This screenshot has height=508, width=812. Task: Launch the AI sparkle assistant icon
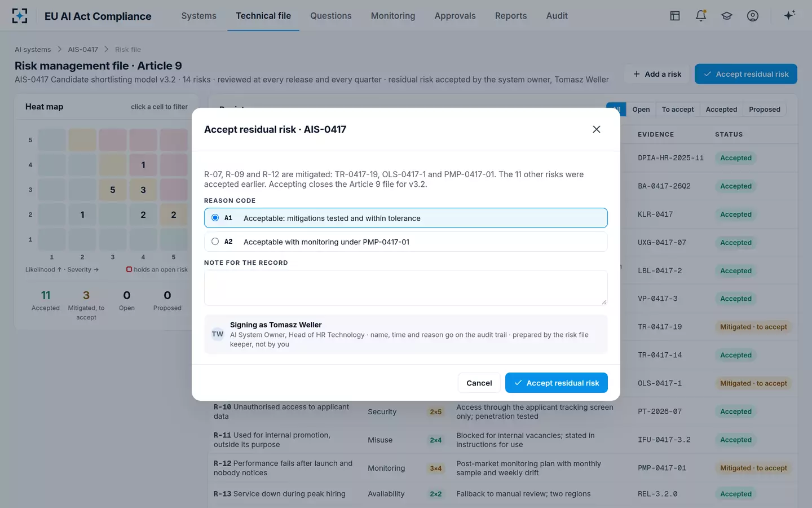tap(789, 15)
